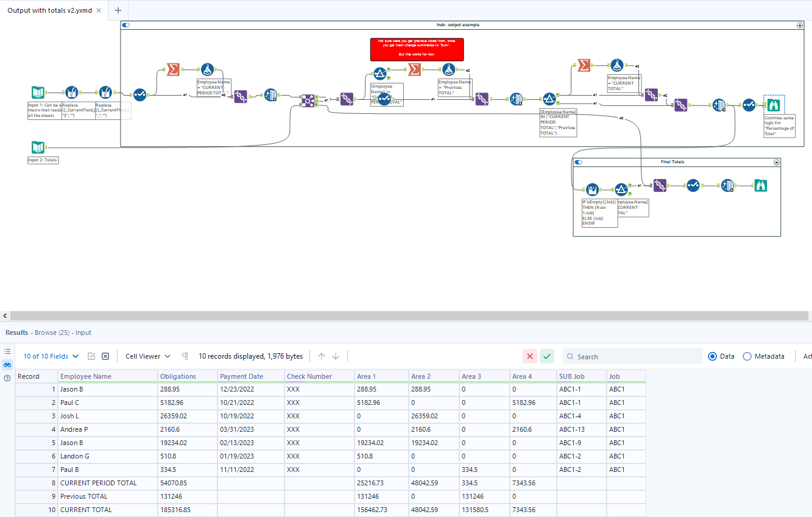Click inside the Results search field
Screen dimensions: 812x517
(x=632, y=356)
